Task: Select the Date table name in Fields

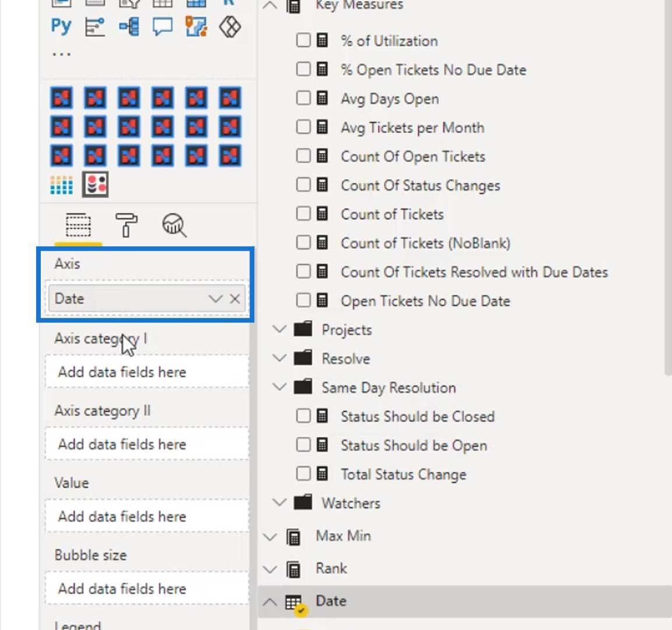Action: [331, 601]
